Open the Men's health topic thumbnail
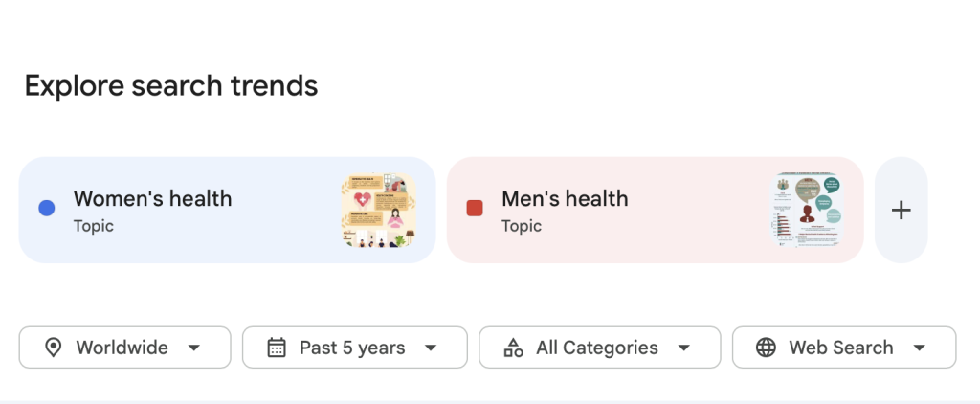This screenshot has height=404, width=980. coord(807,210)
